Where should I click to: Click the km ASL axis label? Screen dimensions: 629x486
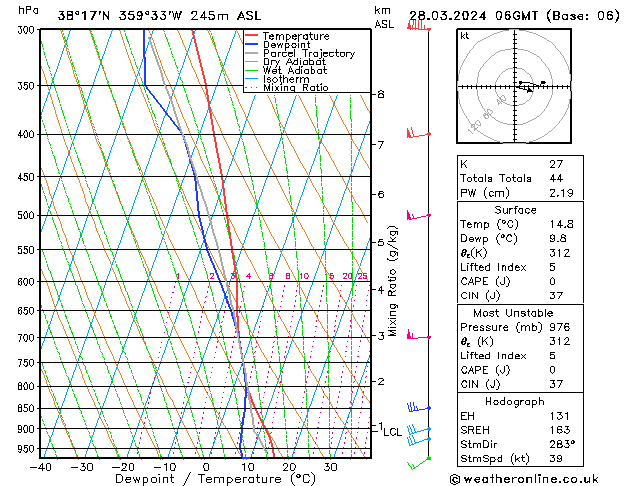(x=384, y=17)
